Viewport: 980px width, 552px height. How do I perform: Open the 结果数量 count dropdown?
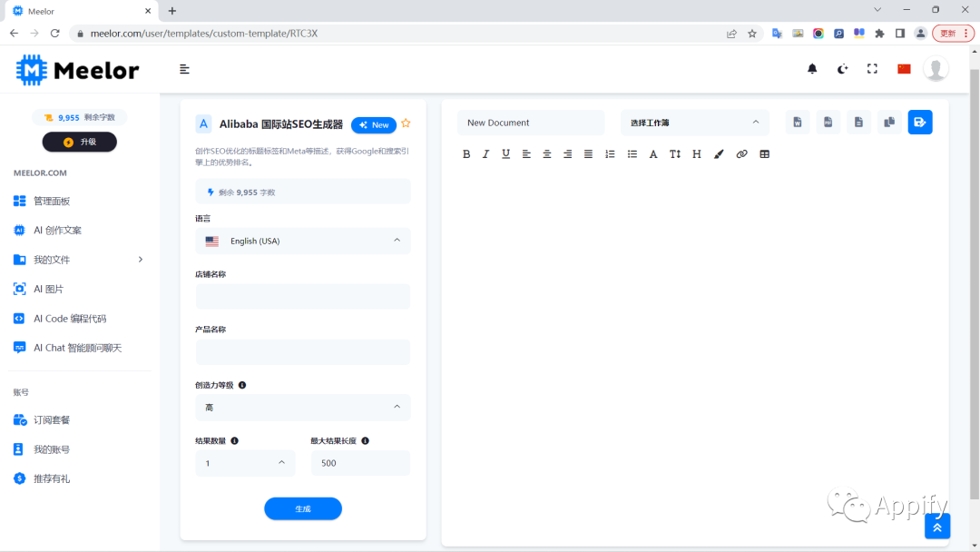coord(245,463)
